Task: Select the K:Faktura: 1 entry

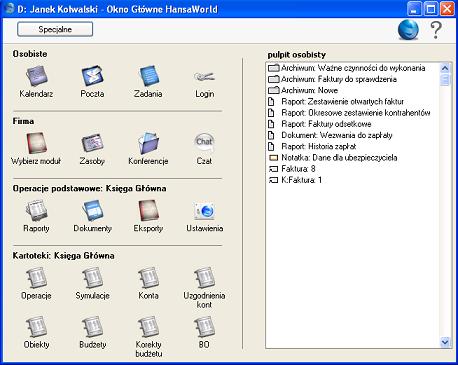Action: [x=295, y=180]
